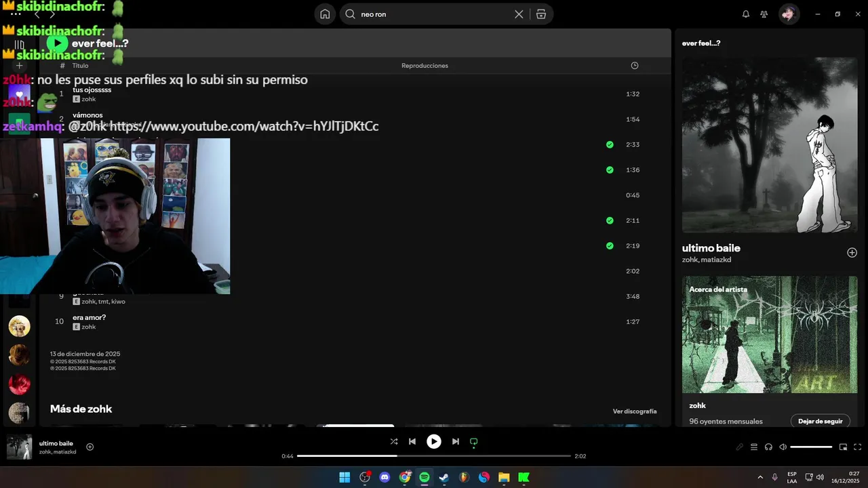The image size is (868, 488).
Task: Skip to the previous track
Action: click(x=412, y=441)
